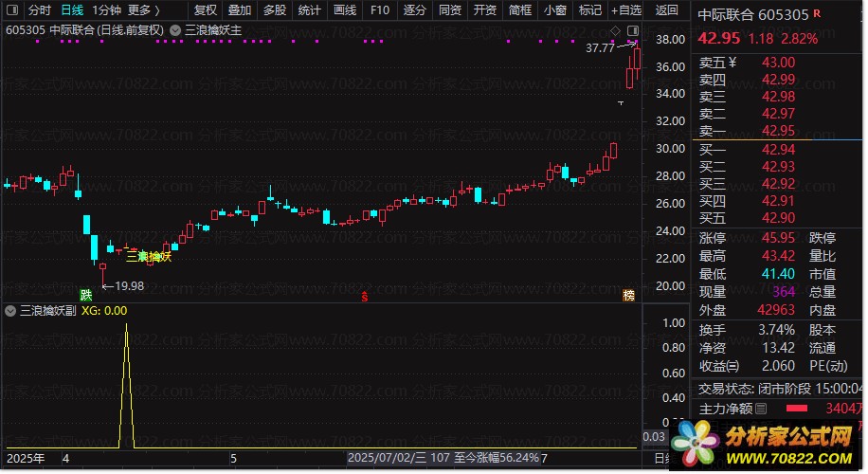This screenshot has width=868, height=474.
Task: Click the orange 榜 marker on chart
Action: (x=628, y=296)
